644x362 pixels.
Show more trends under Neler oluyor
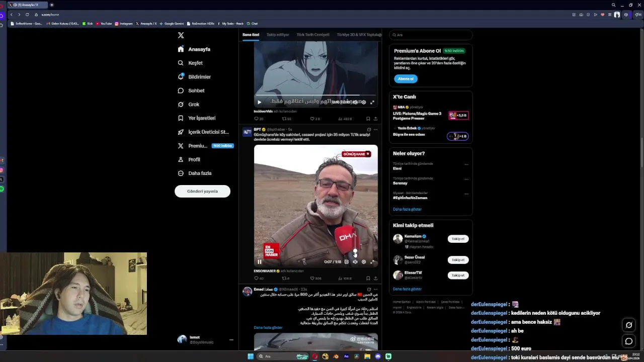[x=407, y=209]
